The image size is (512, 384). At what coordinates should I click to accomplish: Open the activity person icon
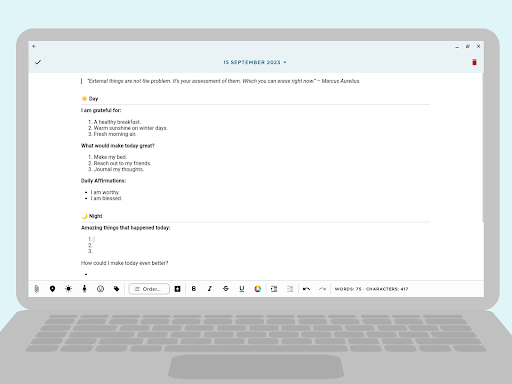click(x=84, y=289)
